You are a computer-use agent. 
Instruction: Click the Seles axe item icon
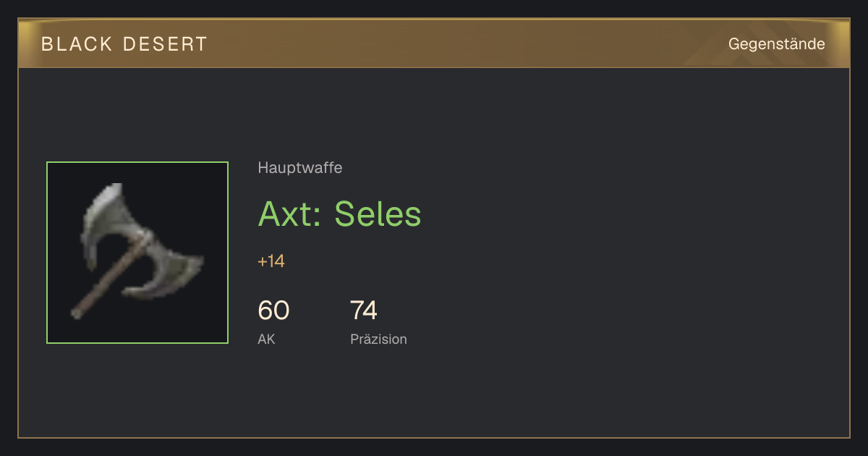(x=137, y=253)
